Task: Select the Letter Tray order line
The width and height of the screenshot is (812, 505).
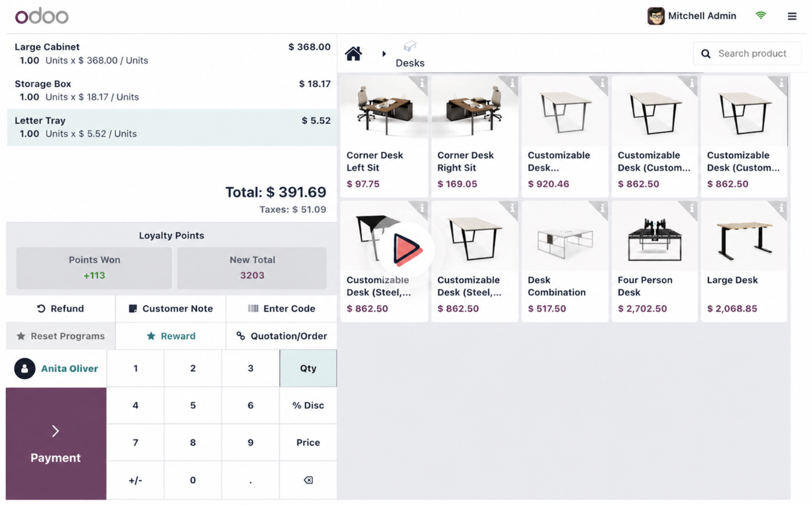Action: [x=172, y=127]
